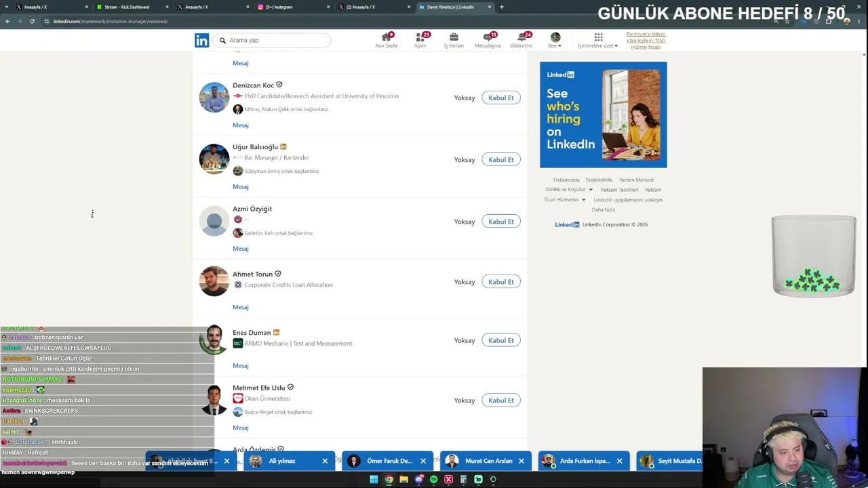
Task: Open a new browser tab
Action: click(501, 7)
